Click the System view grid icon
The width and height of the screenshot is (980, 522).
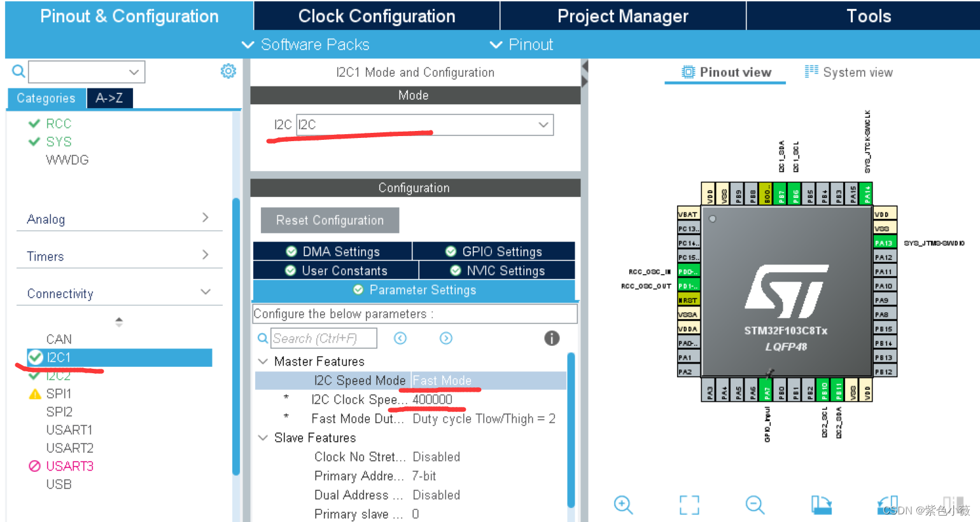[x=811, y=71]
